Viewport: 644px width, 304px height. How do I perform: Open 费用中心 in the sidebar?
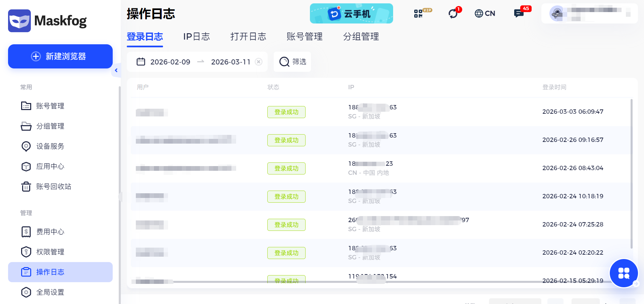click(x=50, y=232)
